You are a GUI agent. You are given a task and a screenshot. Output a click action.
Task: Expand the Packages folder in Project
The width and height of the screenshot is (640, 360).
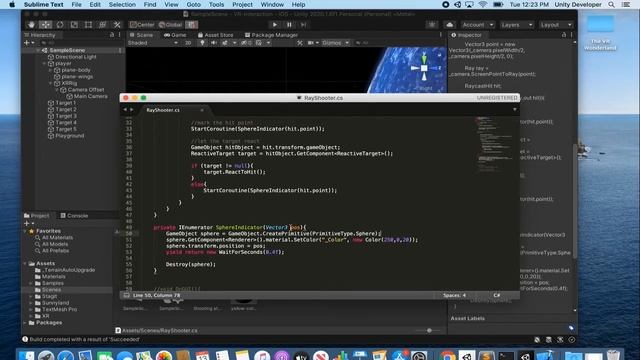25,322
